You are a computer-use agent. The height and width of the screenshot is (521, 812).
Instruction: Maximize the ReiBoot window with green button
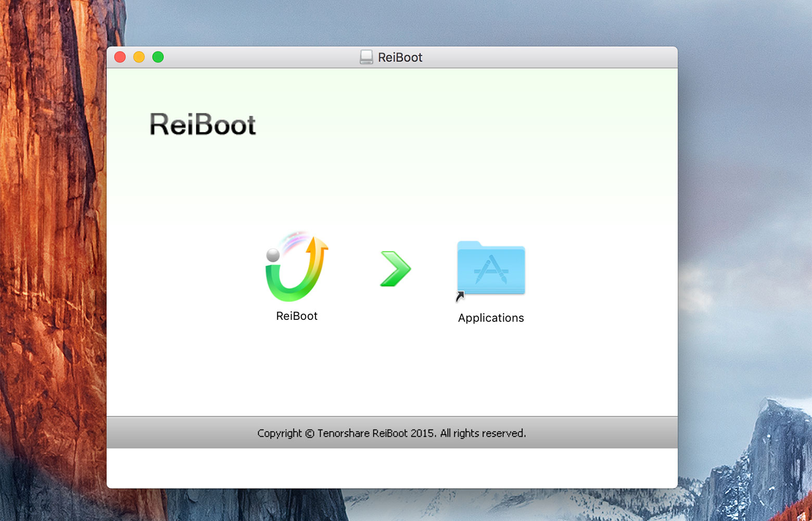[x=158, y=57]
